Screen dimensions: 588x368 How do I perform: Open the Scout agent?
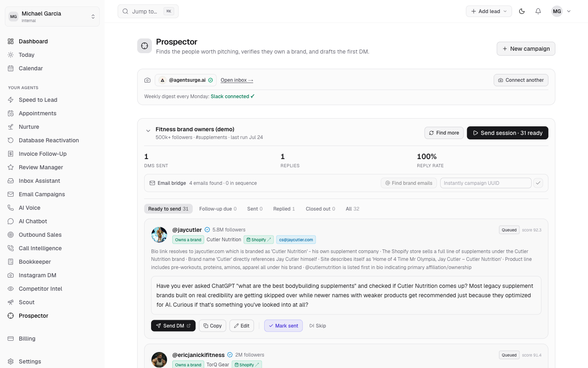tap(52, 302)
